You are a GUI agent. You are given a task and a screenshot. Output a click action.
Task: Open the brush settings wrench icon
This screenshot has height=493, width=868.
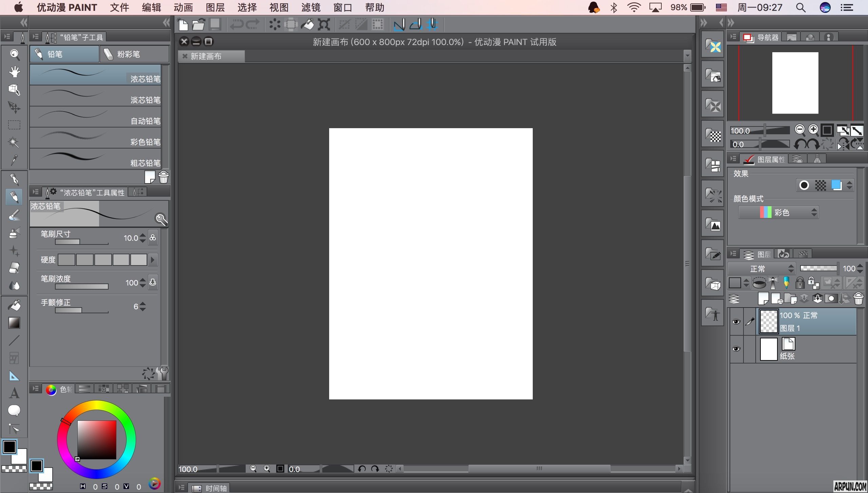pyautogui.click(x=161, y=219)
